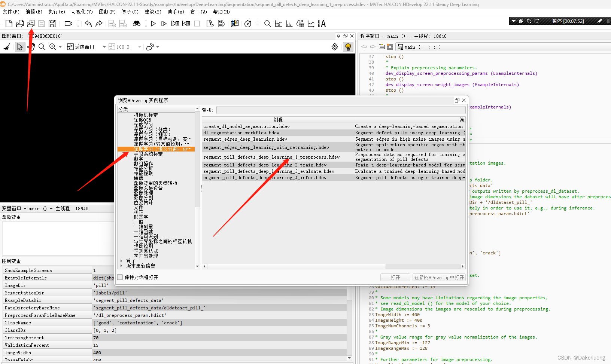Screen dimensions: 611x364
Task: Browse HDevelop example programs toolbar icon
Action: pyautogui.click(x=31, y=24)
